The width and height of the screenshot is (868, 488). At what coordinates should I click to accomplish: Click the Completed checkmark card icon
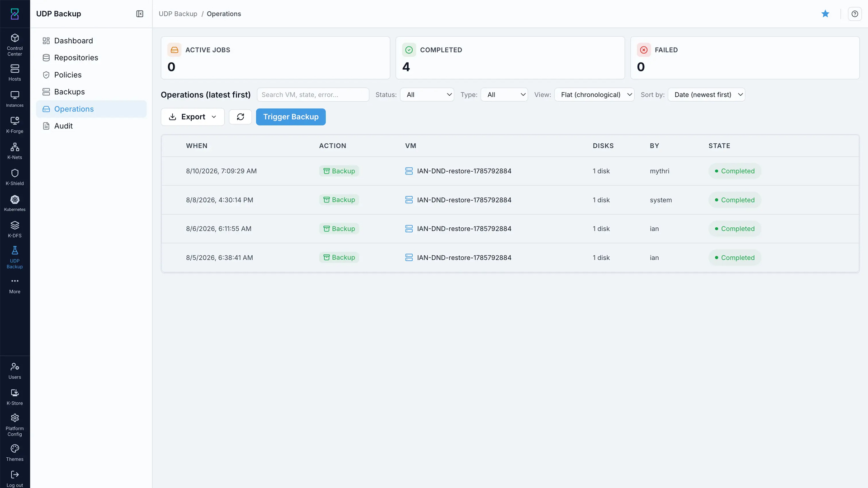coord(409,50)
